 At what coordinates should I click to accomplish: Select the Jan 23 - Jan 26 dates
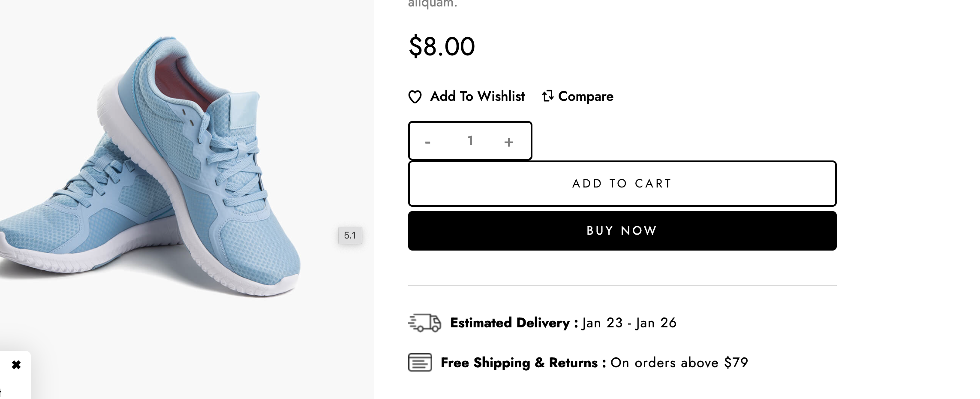click(x=629, y=323)
